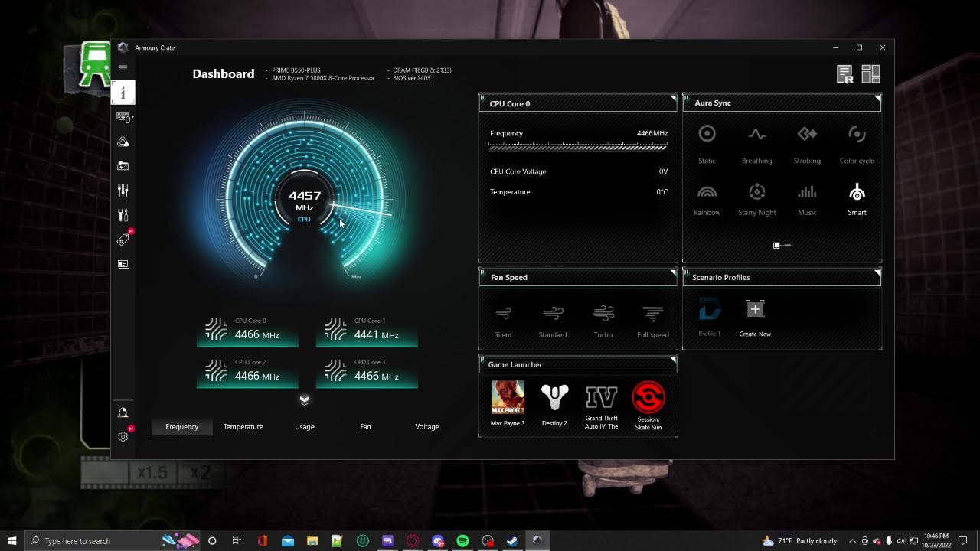Click the CPU Core 2 frequency tile
This screenshot has height=551, width=980.
click(x=247, y=373)
